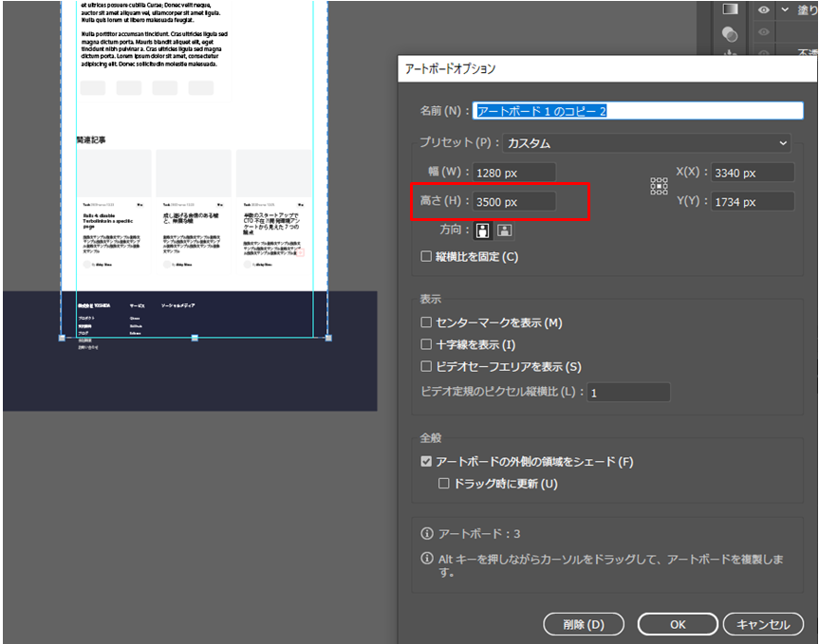Toggle the dimmed eye below the 塗り row
The height and width of the screenshot is (644, 819).
click(764, 32)
